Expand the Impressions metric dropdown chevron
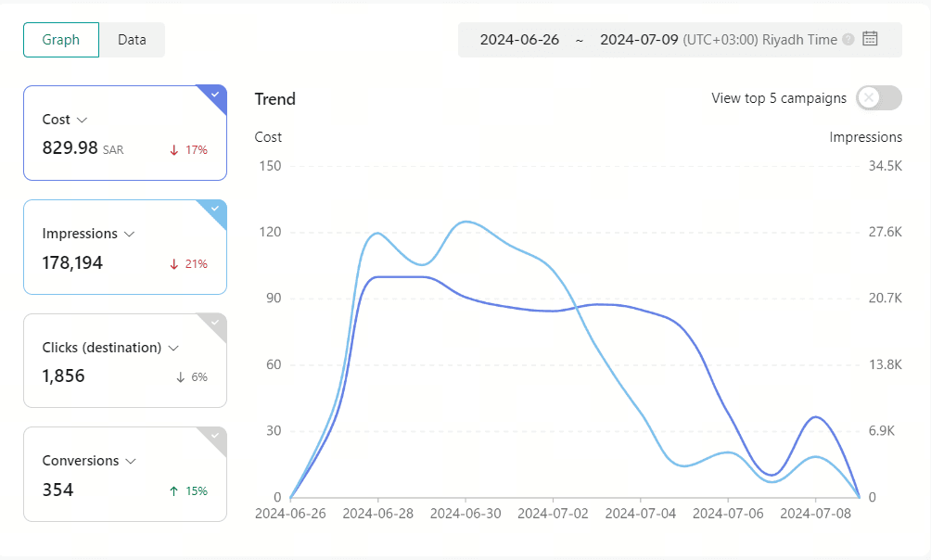This screenshot has height=560, width=931. point(130,234)
